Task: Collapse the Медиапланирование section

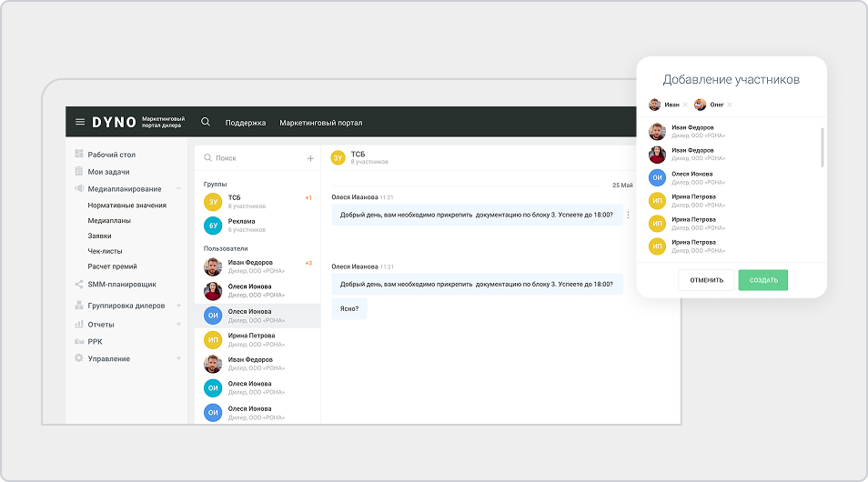Action: pos(178,188)
